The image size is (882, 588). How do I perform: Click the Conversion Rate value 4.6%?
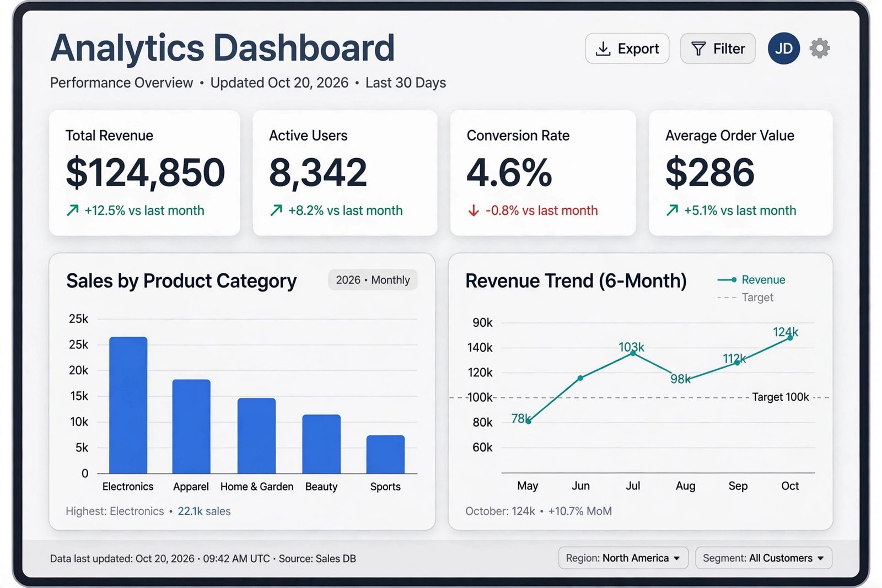pos(509,173)
